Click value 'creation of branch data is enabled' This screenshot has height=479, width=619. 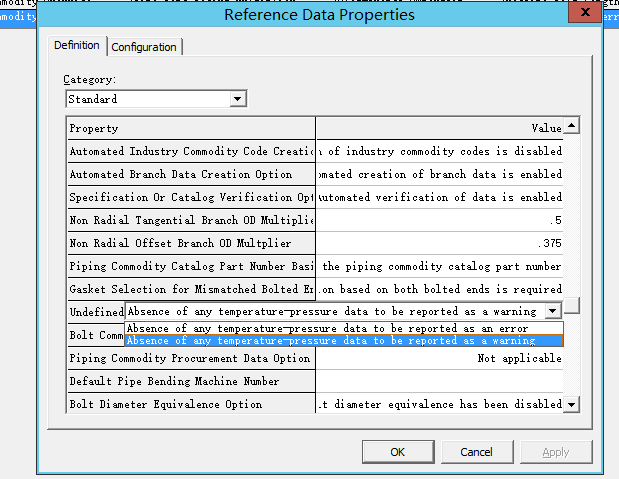[x=439, y=174]
